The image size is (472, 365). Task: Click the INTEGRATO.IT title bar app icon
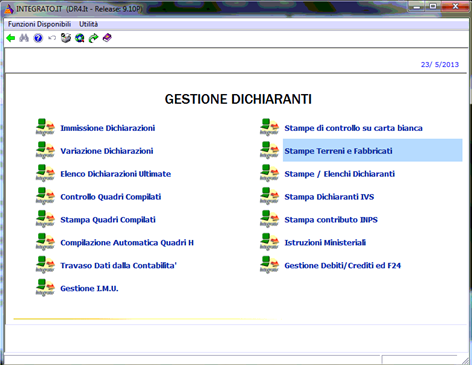click(9, 9)
